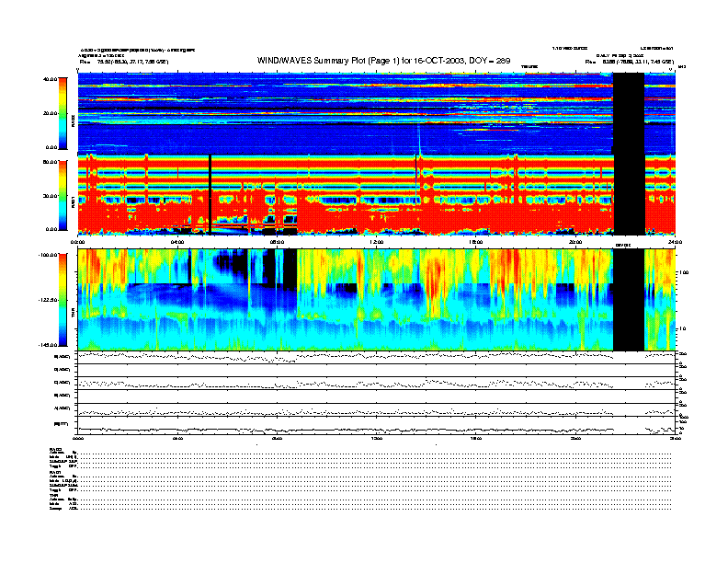Click the top-right Re position text line
This screenshot has height=563, width=728.
(630, 62)
